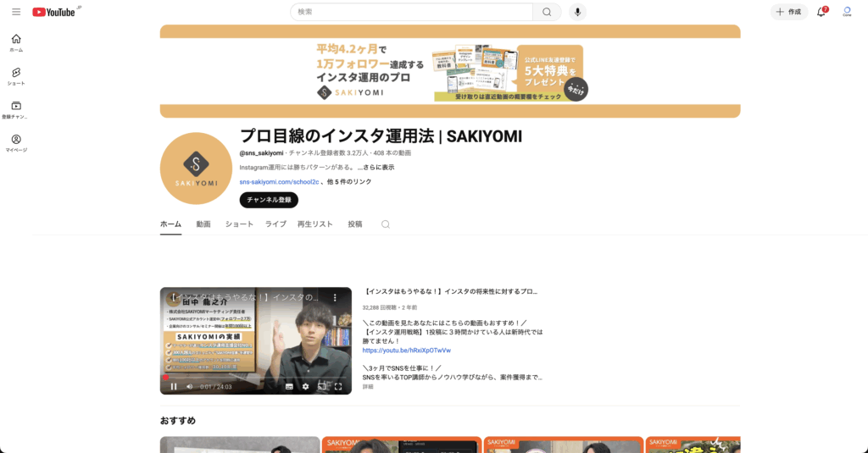
Task: Open featured video settings gear
Action: tap(305, 387)
